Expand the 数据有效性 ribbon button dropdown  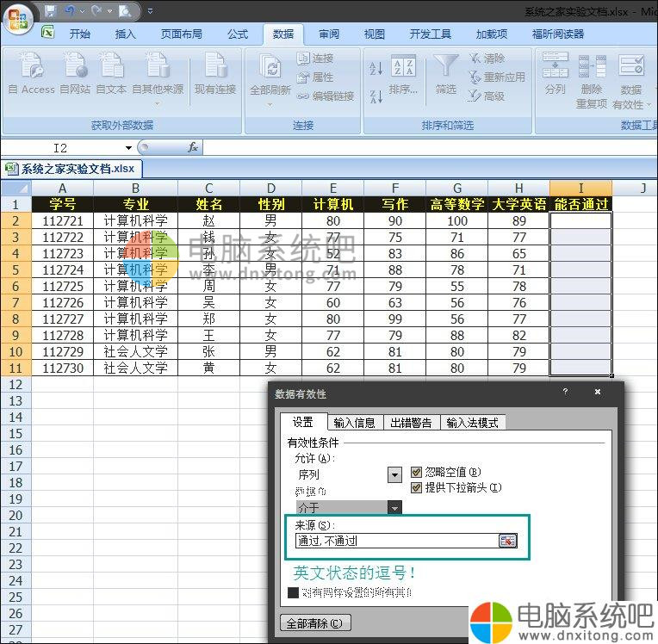click(648, 104)
